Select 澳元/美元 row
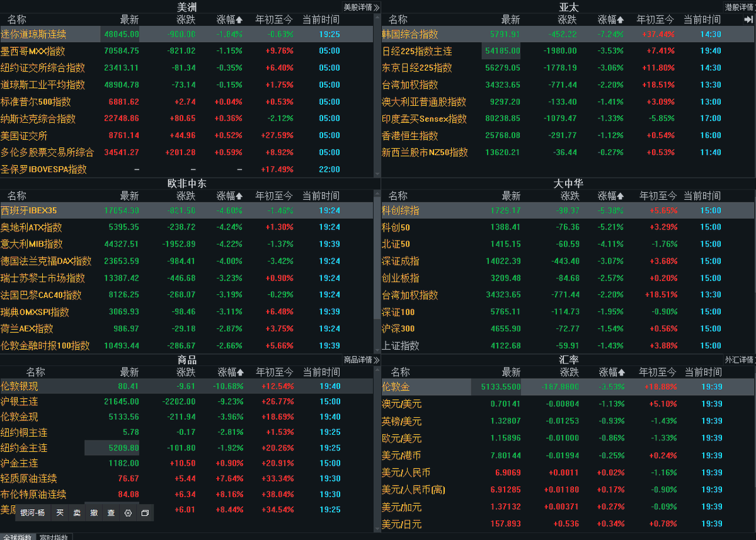This screenshot has width=756, height=540. coord(568,404)
